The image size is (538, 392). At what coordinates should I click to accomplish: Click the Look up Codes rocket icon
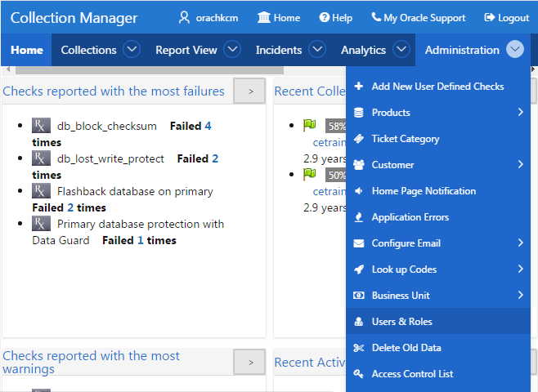(x=359, y=269)
